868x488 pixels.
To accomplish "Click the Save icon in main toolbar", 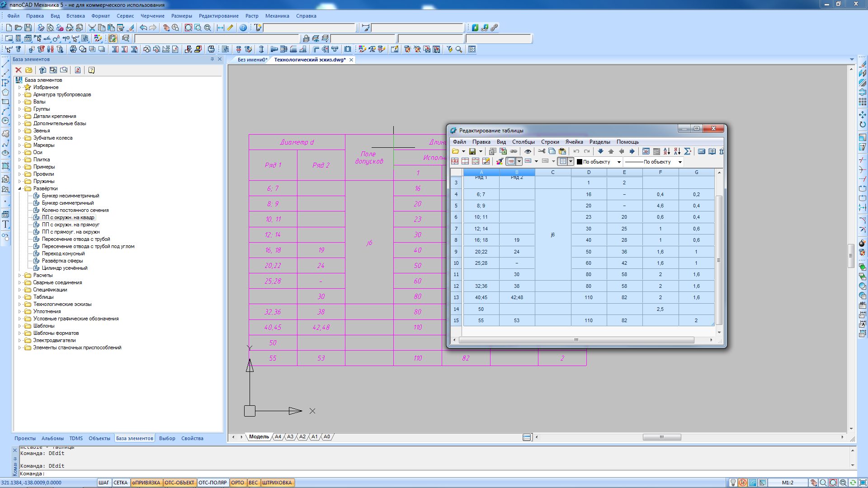I will pyautogui.click(x=28, y=28).
